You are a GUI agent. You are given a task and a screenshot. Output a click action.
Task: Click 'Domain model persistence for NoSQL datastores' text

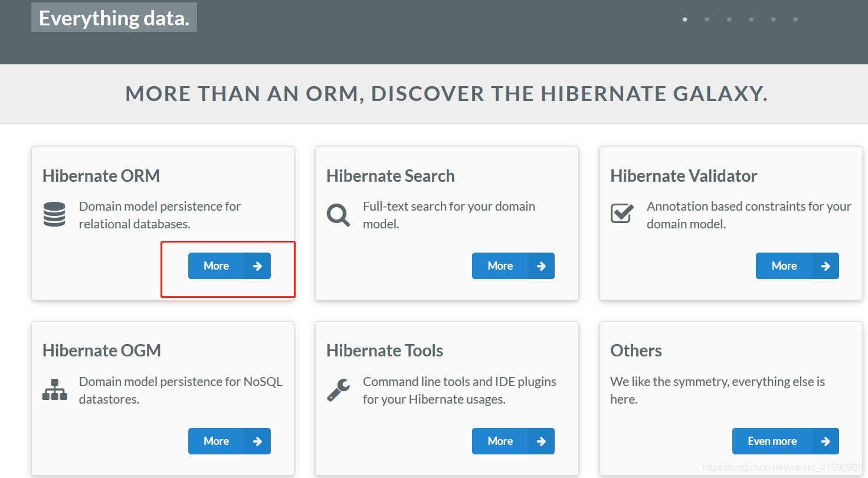[x=181, y=390]
